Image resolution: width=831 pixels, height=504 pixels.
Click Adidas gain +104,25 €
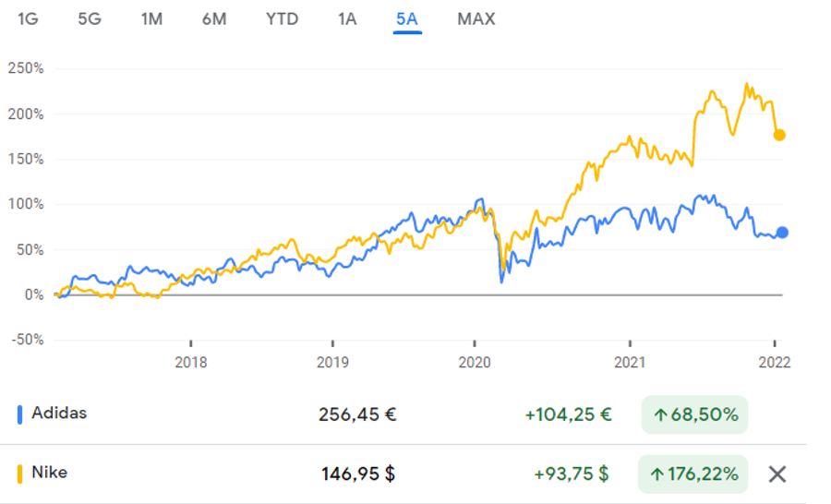pos(568,414)
